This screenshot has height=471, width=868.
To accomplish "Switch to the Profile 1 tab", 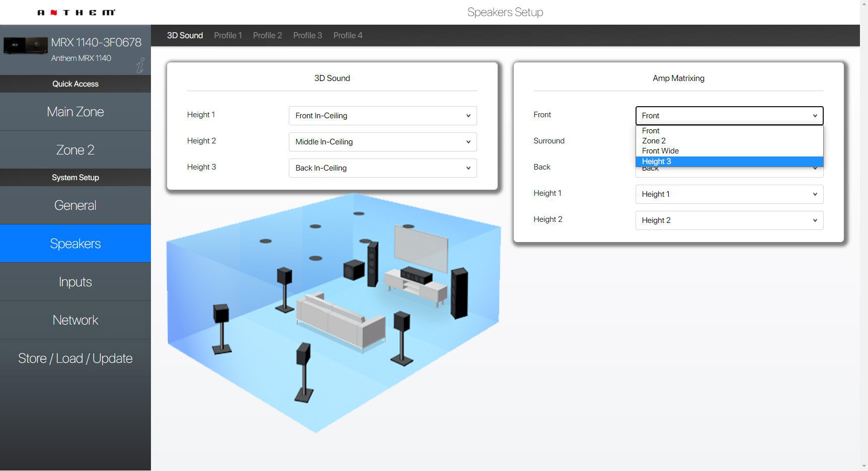I will [228, 36].
